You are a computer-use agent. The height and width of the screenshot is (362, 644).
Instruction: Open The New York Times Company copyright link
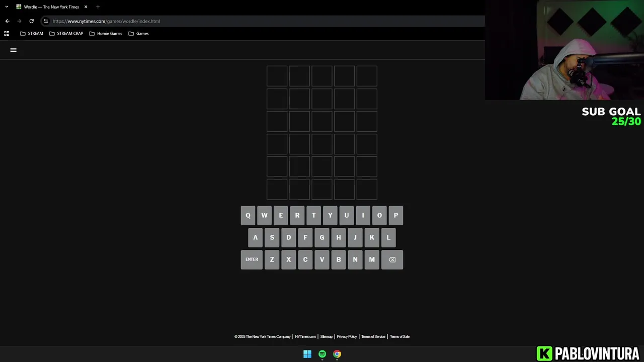tap(263, 336)
